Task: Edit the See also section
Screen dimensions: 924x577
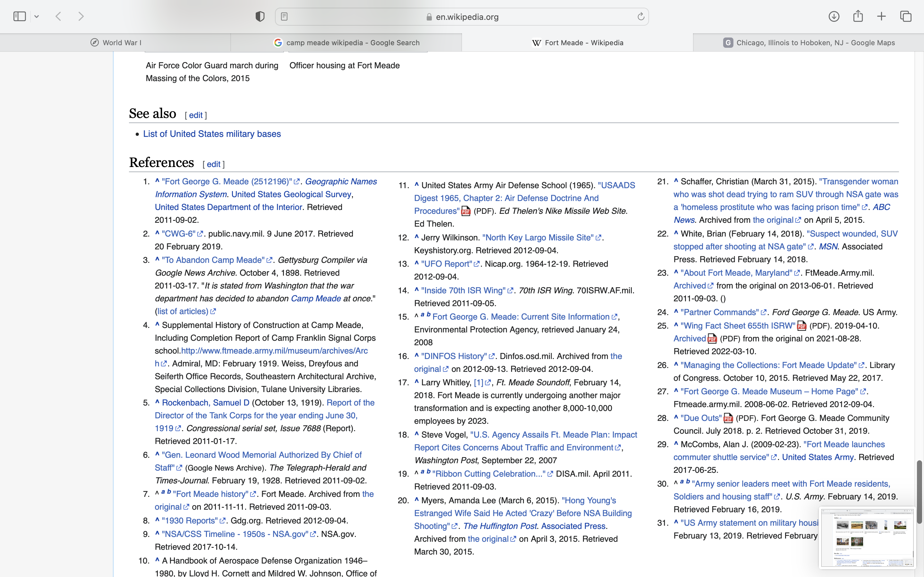Action: [195, 115]
